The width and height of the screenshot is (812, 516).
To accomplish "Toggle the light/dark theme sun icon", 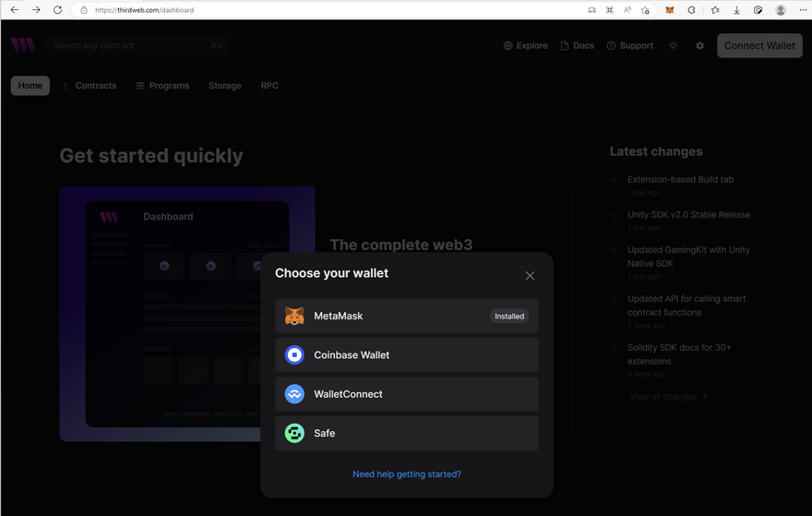I will click(x=673, y=45).
